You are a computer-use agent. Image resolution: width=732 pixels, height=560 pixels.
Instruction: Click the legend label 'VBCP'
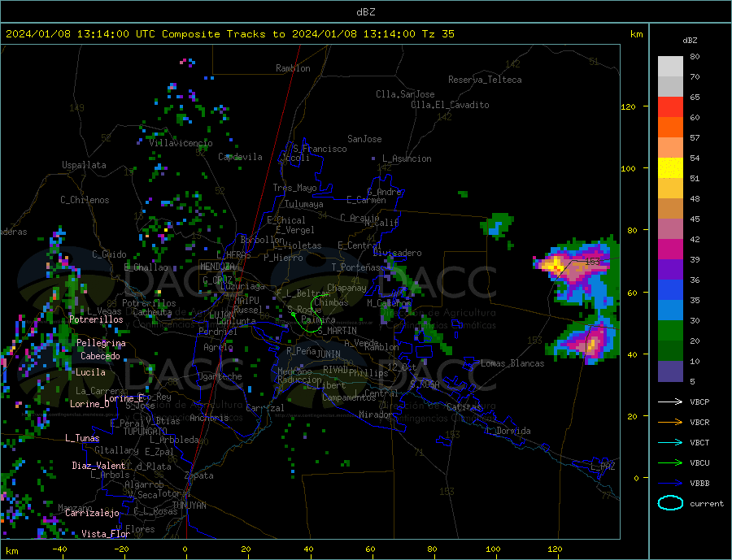(x=699, y=402)
